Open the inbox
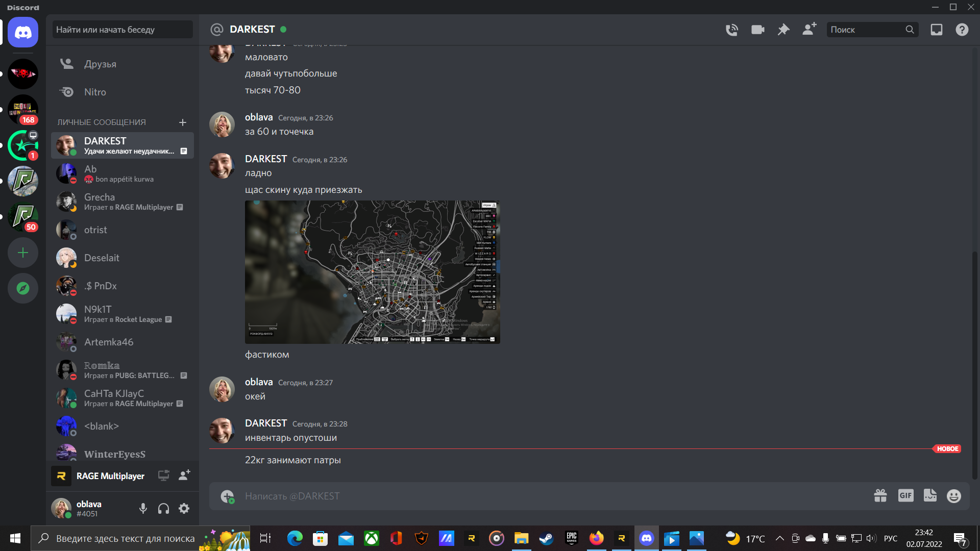This screenshot has width=980, height=551. [x=937, y=30]
